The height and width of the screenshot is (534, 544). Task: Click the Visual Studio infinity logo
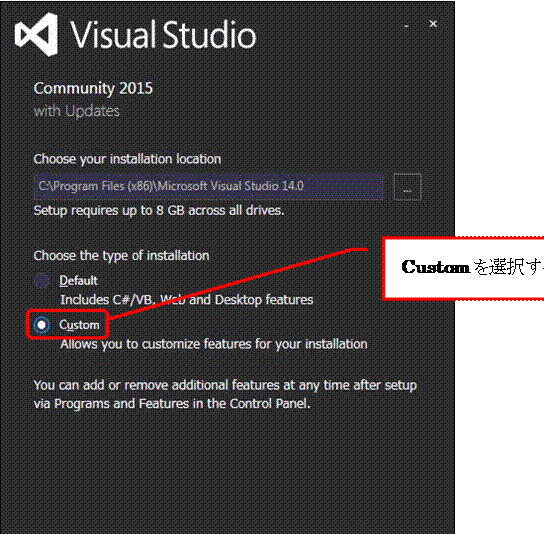37,34
